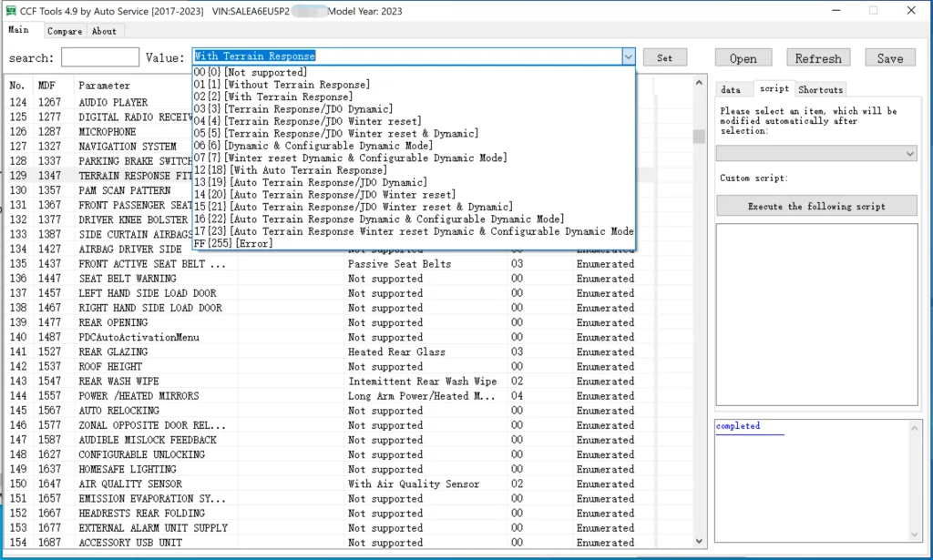This screenshot has width=933, height=560.
Task: Click the parameter list scroll up arrow
Action: pos(699,83)
